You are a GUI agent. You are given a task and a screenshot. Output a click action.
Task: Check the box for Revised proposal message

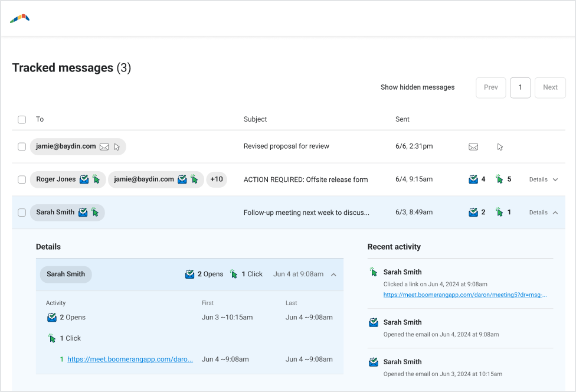pos(22,147)
